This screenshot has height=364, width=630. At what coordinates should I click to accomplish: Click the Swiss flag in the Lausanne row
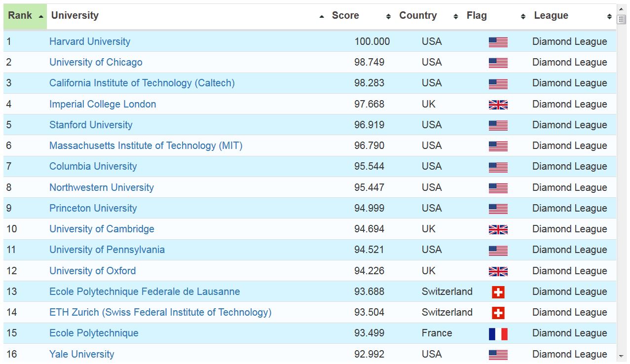coord(498,292)
